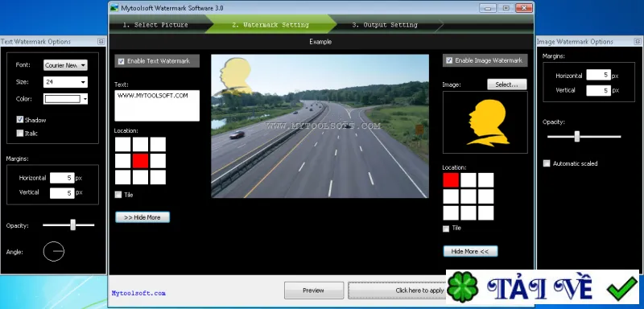Open the Size dropdown showing 24

pos(65,82)
